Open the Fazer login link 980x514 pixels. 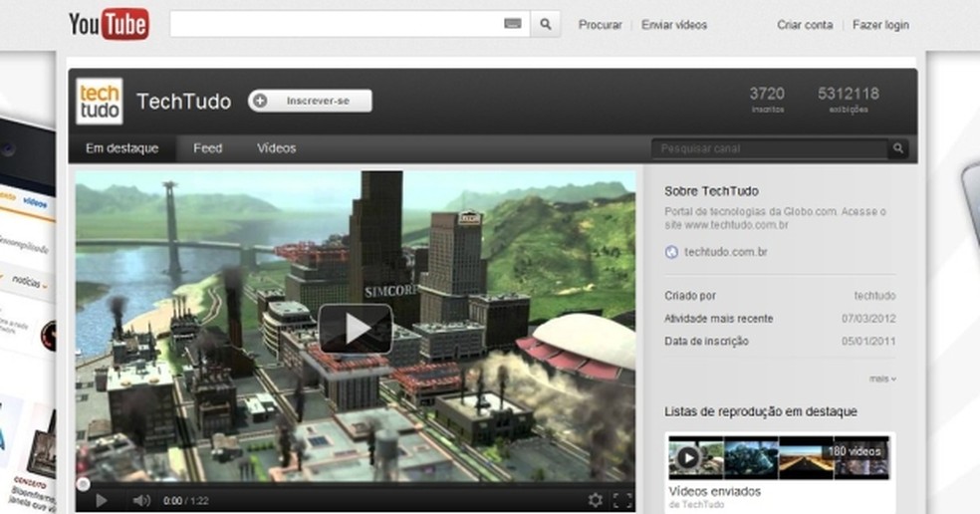click(880, 25)
